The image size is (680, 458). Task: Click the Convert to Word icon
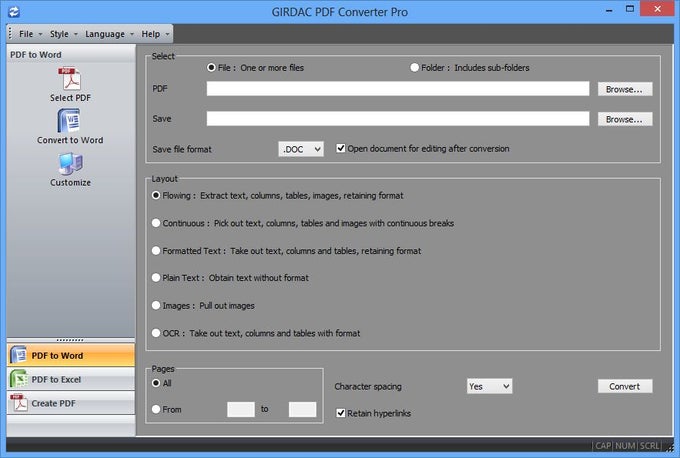pos(69,121)
